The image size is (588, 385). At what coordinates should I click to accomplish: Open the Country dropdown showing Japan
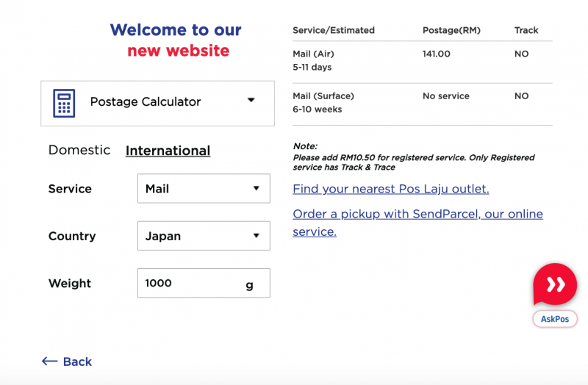pos(204,236)
